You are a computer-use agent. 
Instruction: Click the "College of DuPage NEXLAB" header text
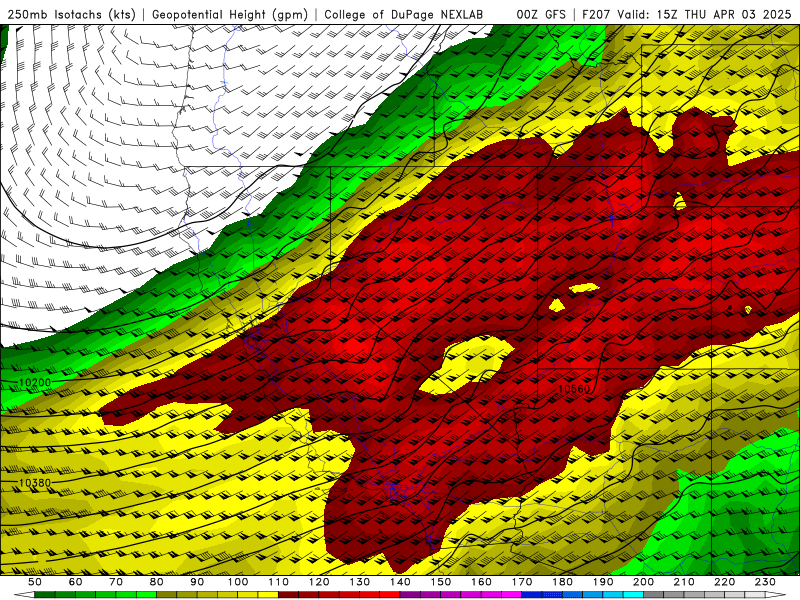404,14
